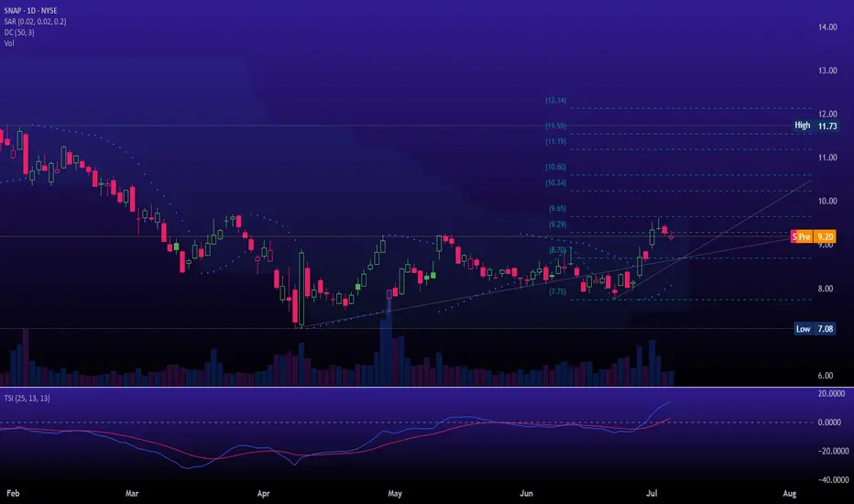
Task: Click the May label on the time axis
Action: [x=395, y=493]
